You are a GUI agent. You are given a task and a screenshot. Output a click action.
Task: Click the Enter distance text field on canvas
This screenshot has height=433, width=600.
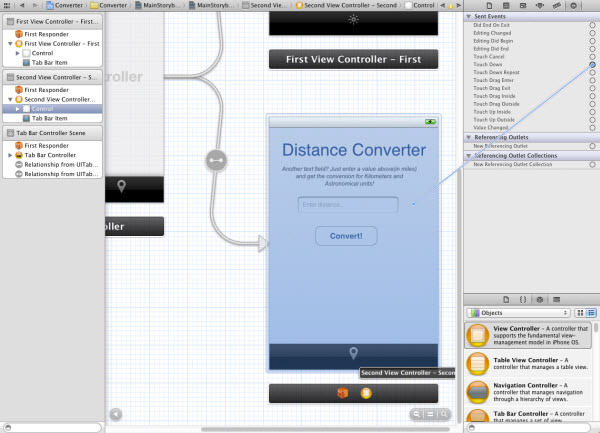348,205
